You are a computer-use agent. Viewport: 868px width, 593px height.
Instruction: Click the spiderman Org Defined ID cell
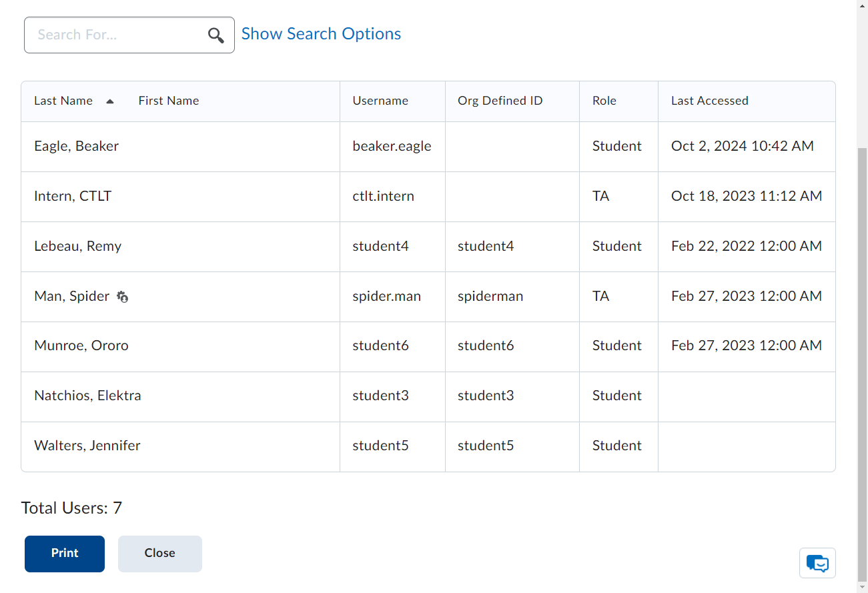pyautogui.click(x=512, y=297)
